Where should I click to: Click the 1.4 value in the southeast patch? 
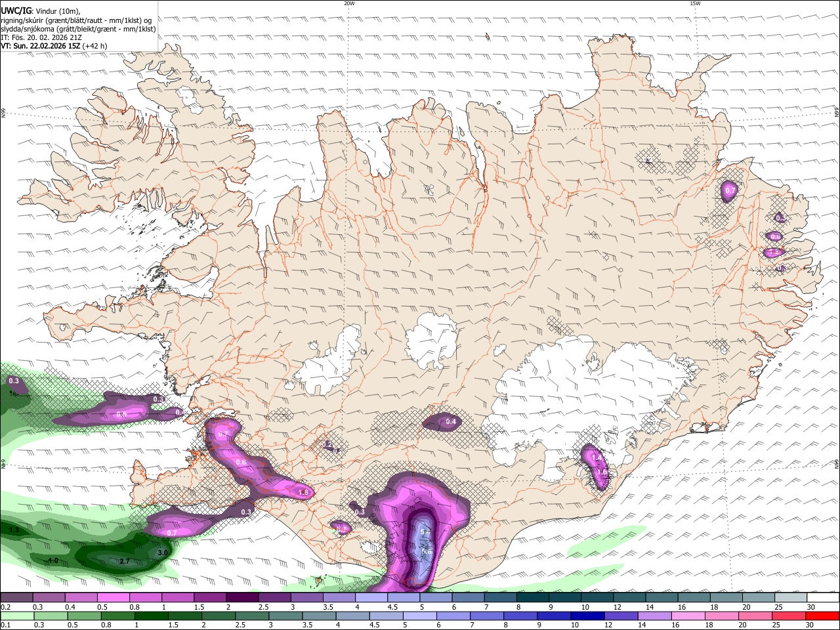(597, 457)
